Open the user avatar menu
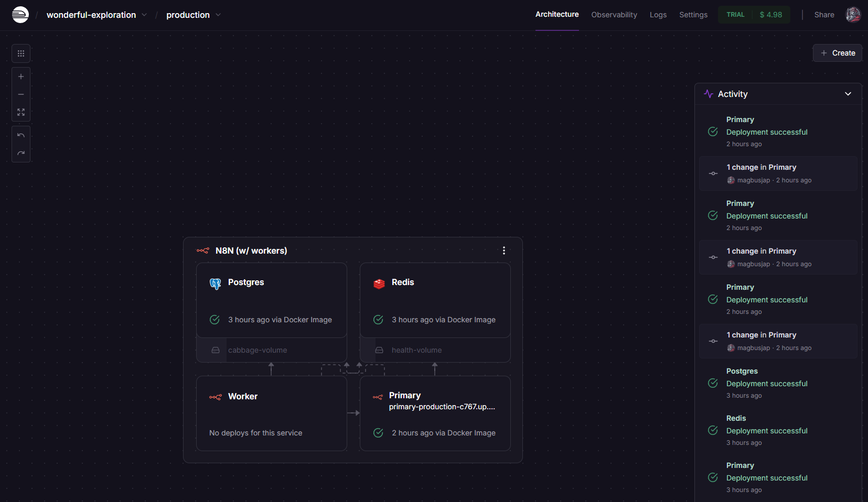Screen dimensions: 868x502 [853, 15]
